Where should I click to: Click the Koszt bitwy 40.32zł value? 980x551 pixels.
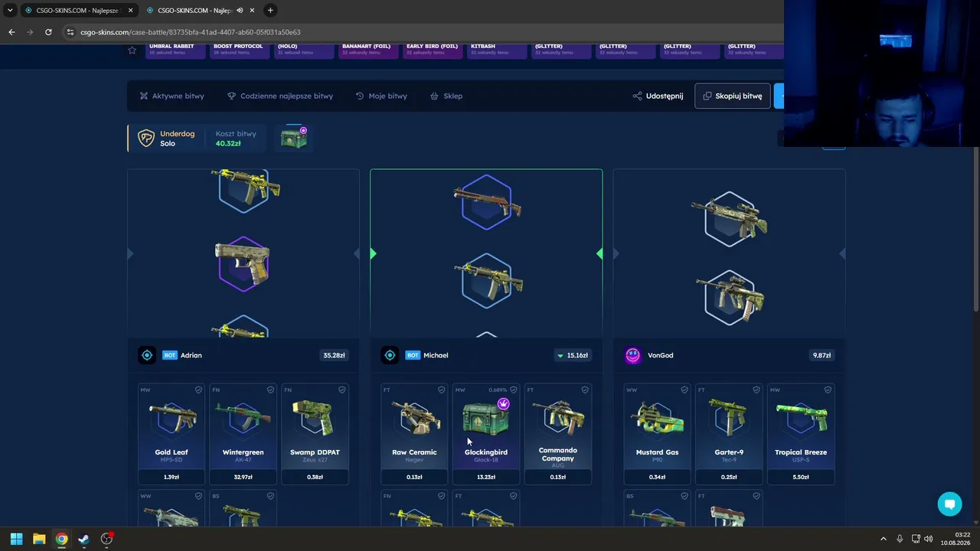pyautogui.click(x=228, y=143)
